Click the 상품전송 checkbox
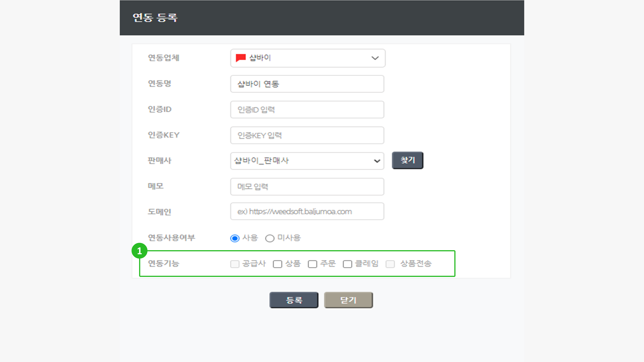Image resolution: width=644 pixels, height=362 pixels. pos(390,264)
